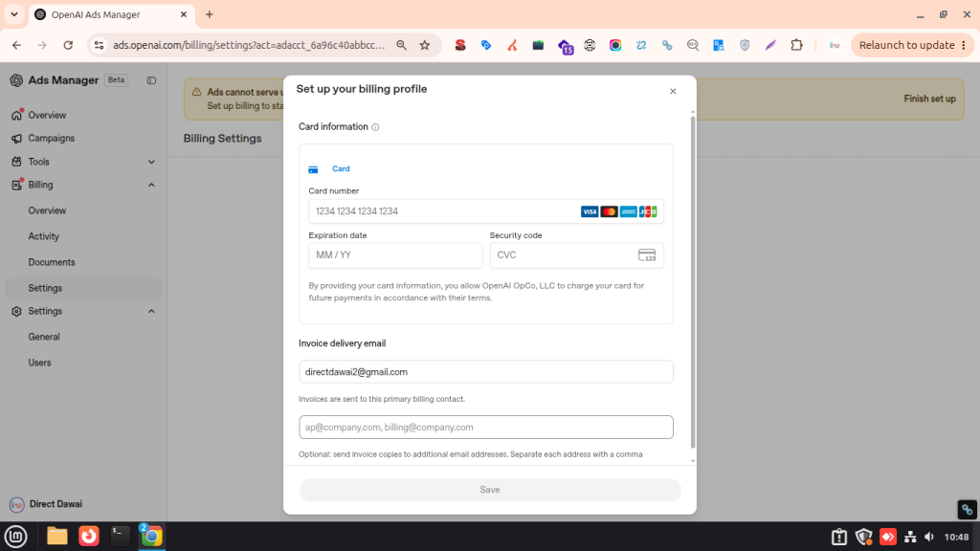
Task: Click the Tools sidebar icon
Action: (16, 162)
